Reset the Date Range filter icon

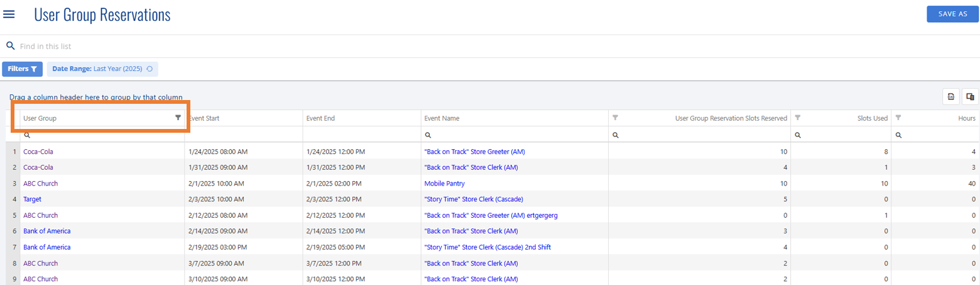coord(150,69)
